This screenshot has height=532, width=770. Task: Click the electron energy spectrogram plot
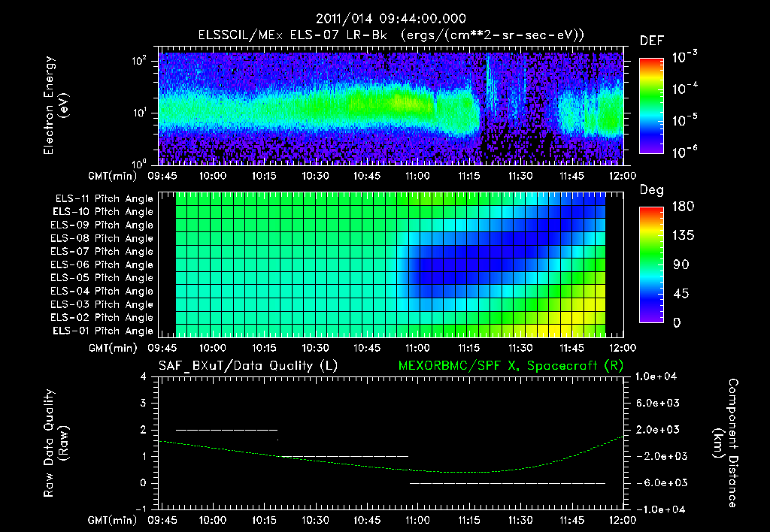[391, 106]
